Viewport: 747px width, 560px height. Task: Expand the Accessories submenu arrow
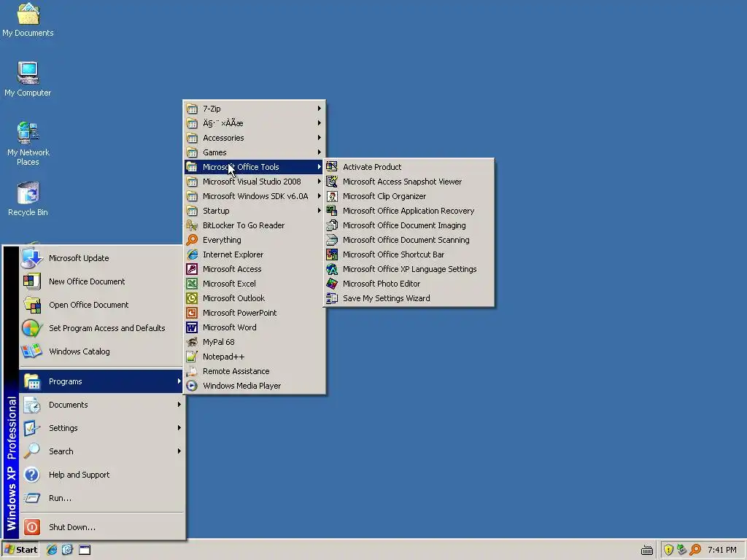pyautogui.click(x=320, y=138)
